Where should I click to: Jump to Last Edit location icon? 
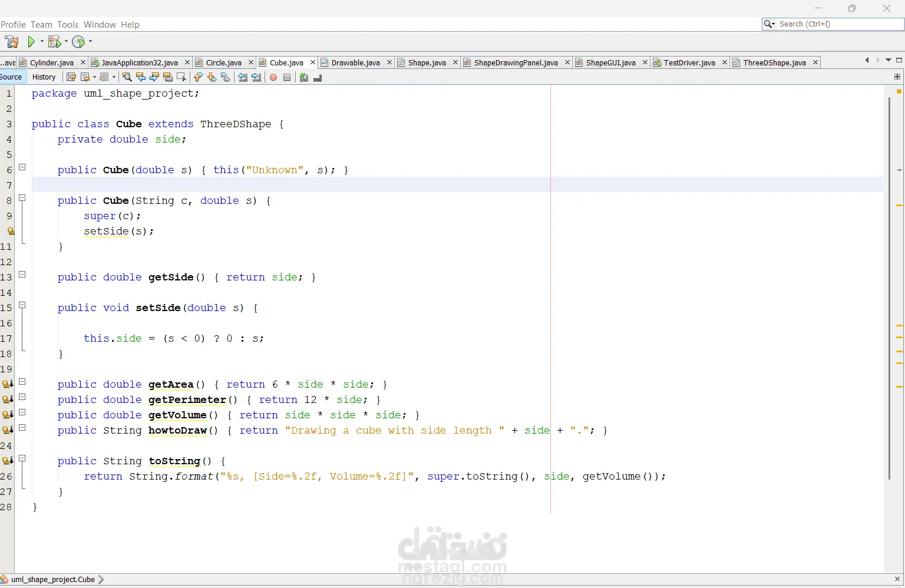tap(71, 77)
